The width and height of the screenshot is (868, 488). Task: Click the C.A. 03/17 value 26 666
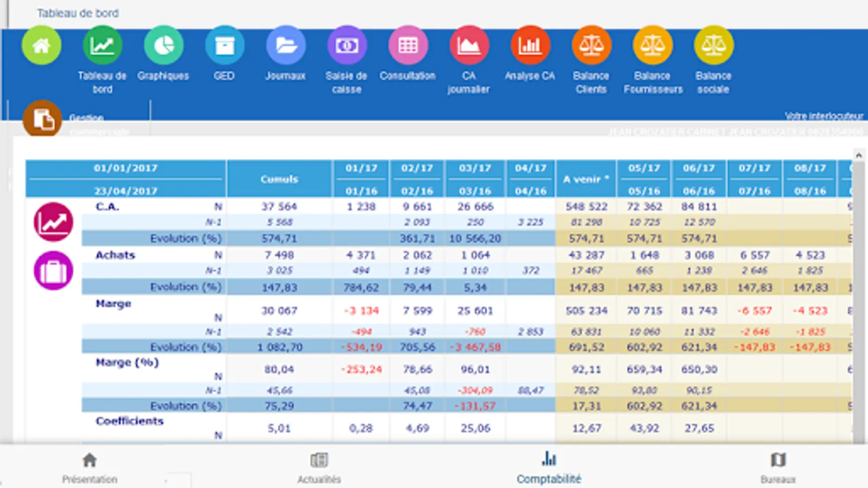coord(475,207)
